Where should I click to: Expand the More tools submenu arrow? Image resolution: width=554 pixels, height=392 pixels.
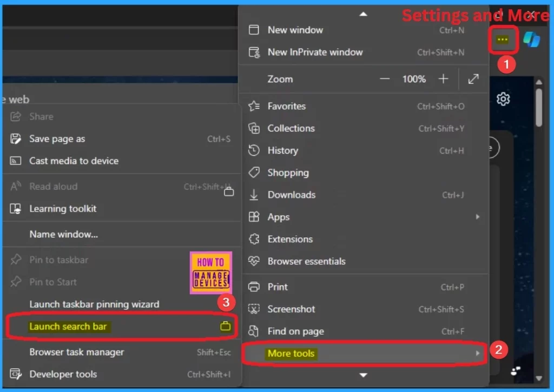click(477, 353)
